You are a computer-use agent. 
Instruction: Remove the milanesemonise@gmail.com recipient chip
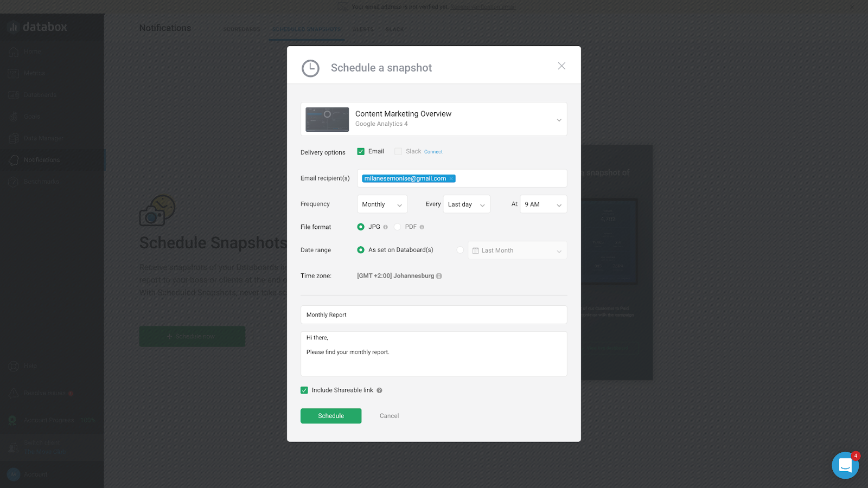[451, 178]
